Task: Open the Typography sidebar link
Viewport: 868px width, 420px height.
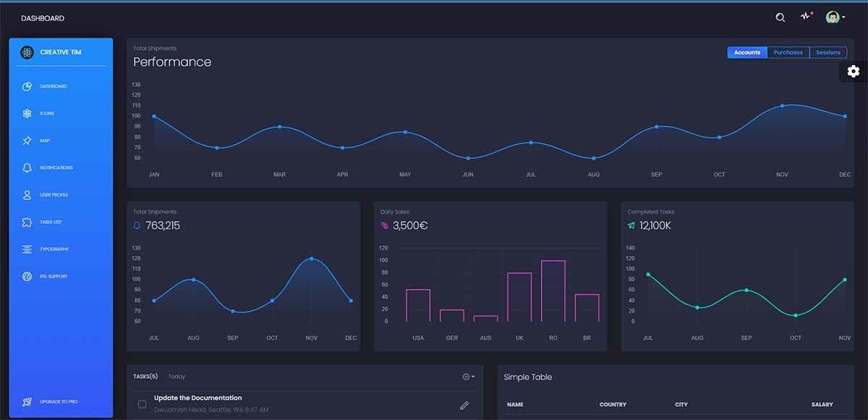Action: click(54, 249)
